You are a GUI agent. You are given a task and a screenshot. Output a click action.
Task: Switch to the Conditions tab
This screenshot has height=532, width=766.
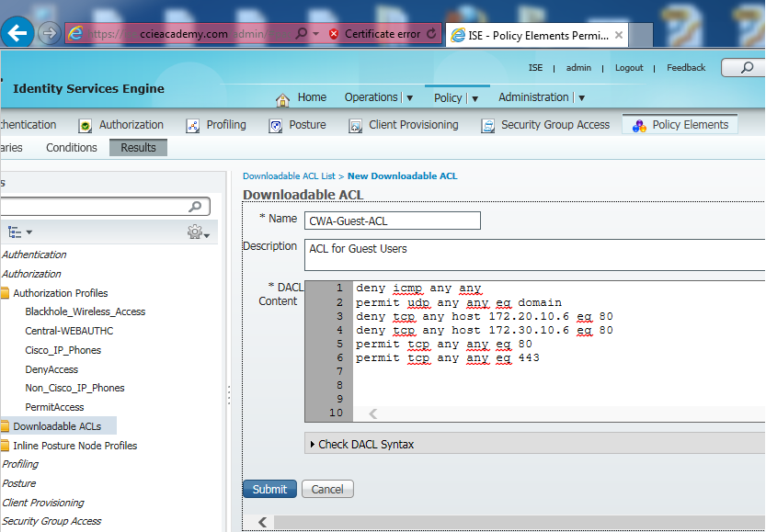coord(71,147)
